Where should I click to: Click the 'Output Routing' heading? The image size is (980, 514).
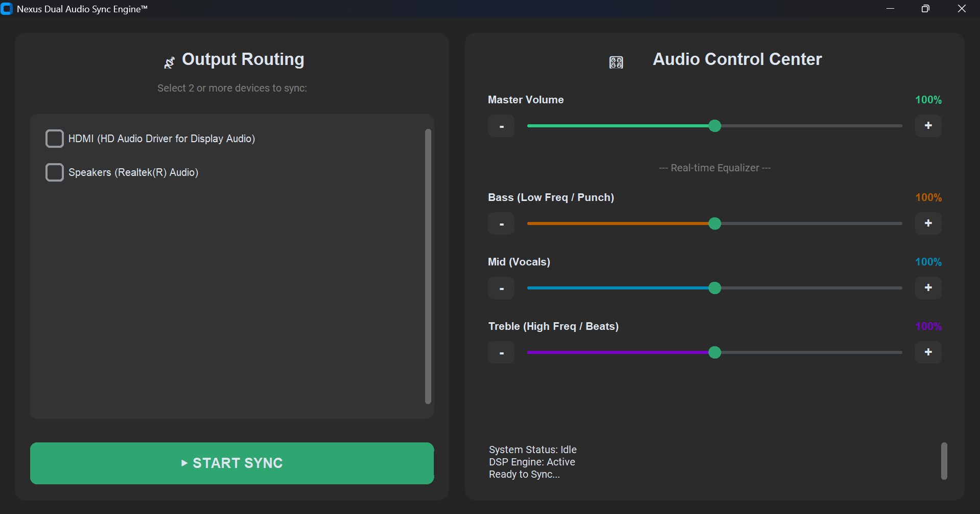point(243,59)
